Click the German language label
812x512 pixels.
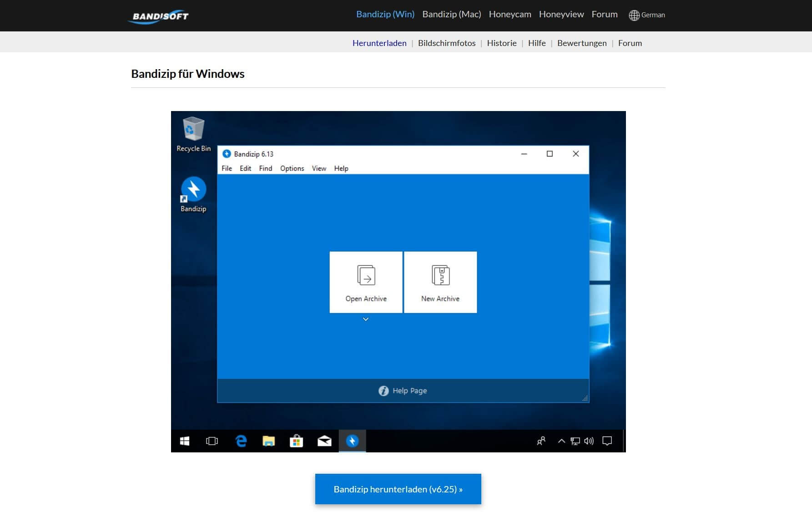tap(653, 15)
